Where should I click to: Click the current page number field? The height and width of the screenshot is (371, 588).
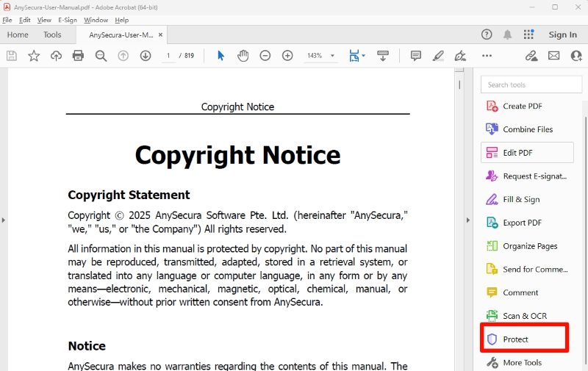coord(168,56)
